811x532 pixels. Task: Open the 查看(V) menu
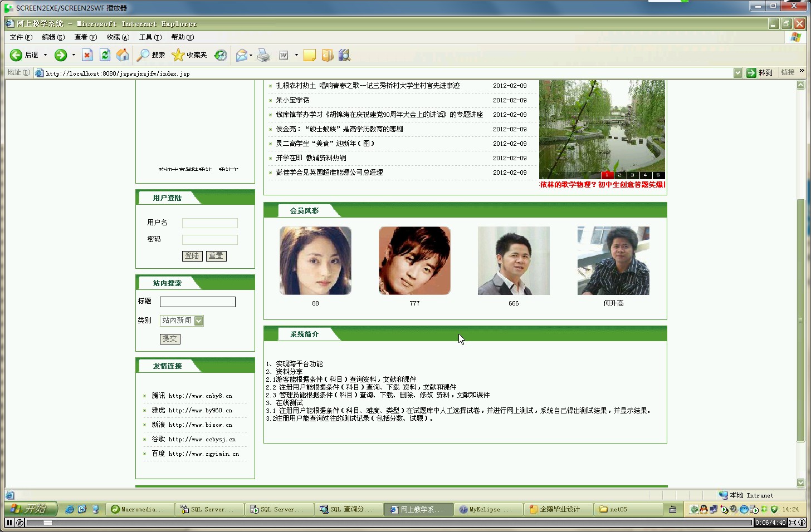tap(86, 37)
